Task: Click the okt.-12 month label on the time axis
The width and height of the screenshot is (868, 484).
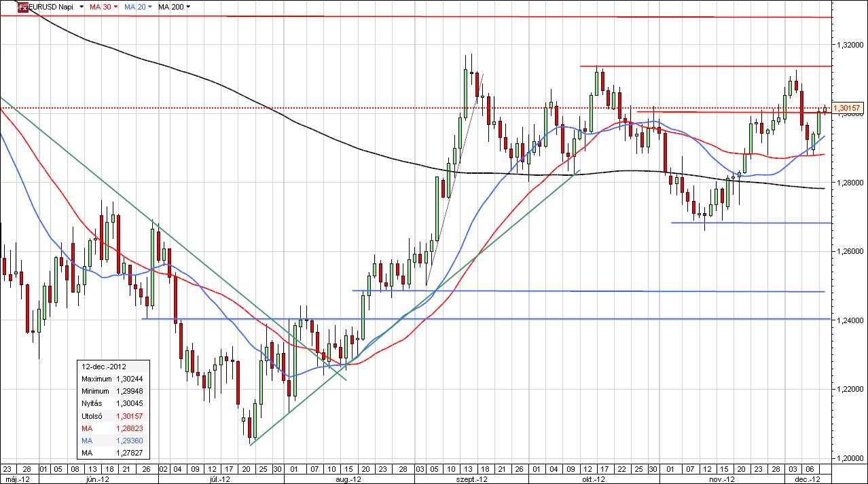Action: pos(593,479)
